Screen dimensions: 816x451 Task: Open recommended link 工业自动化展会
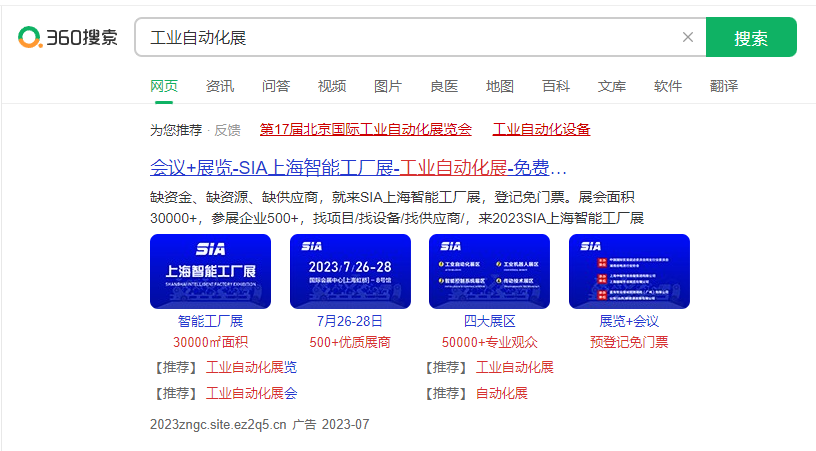[x=251, y=393]
